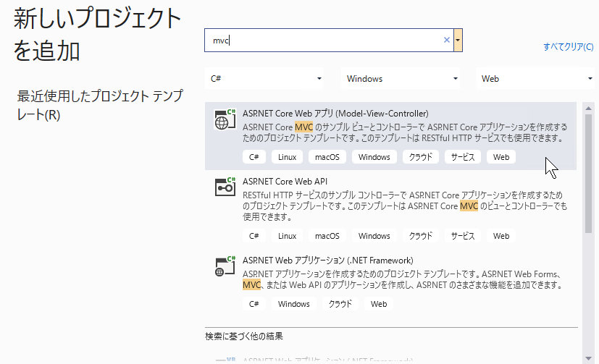Click the scrollbar up arrow of the template list
599x364 pixels.
click(588, 109)
